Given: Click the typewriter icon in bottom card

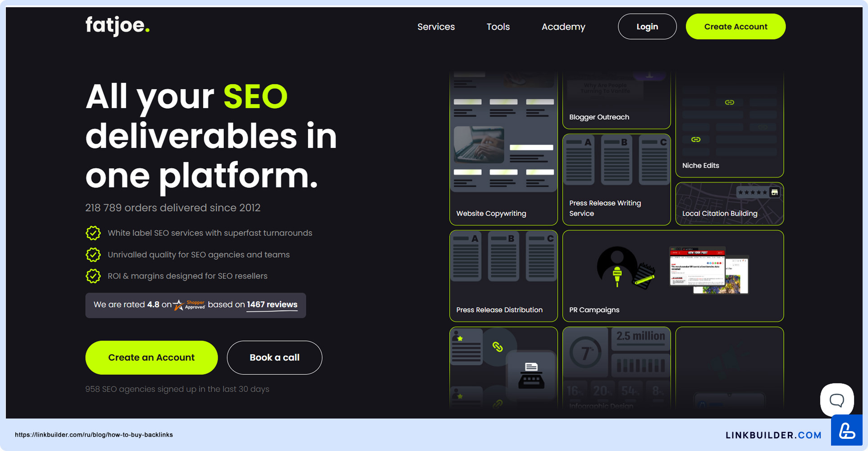Looking at the screenshot, I should coord(531,375).
